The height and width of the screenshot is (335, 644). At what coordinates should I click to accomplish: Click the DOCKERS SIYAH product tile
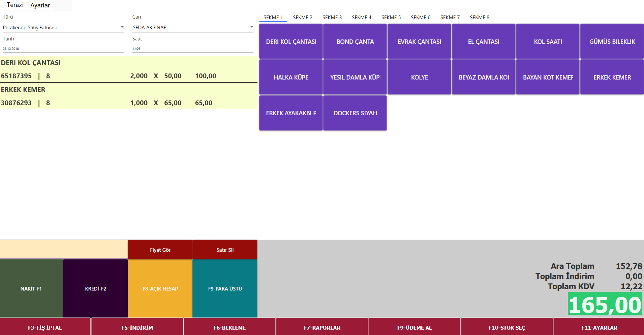355,113
